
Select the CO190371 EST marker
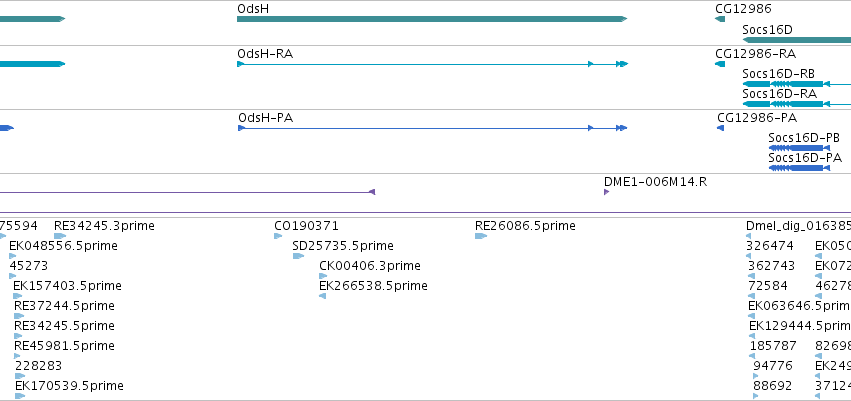click(278, 236)
